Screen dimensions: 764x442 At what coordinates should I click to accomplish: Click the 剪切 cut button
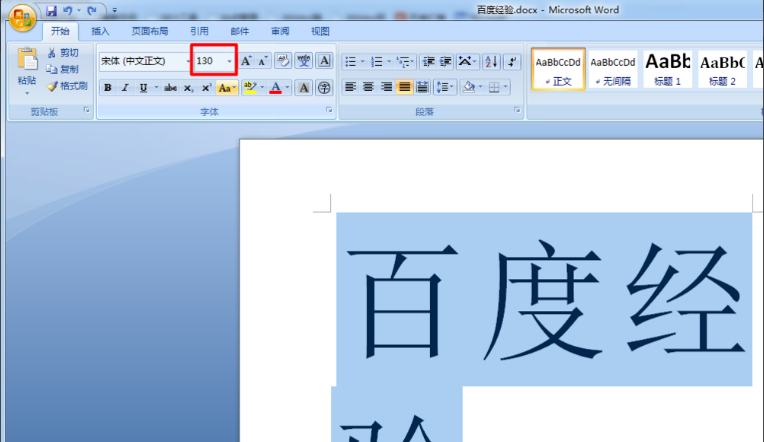(63, 53)
